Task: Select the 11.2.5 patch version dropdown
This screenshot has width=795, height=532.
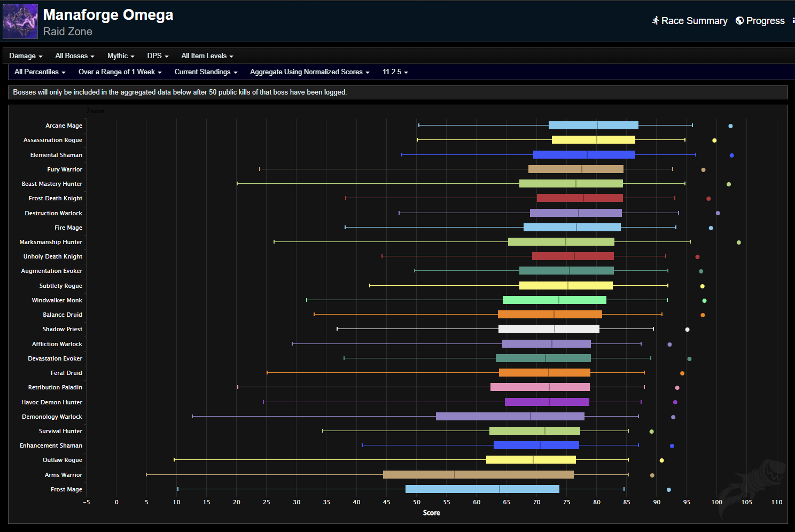Action: pos(395,72)
